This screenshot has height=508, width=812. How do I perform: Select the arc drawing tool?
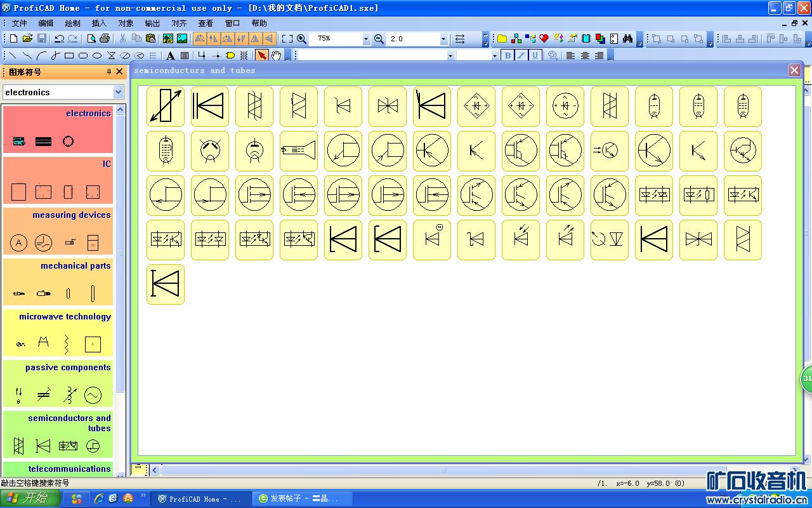[41, 55]
